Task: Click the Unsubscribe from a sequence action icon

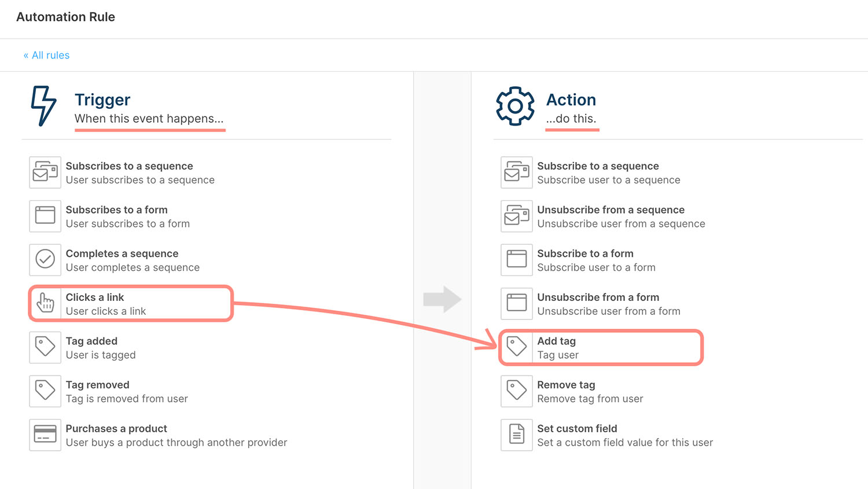Action: click(x=517, y=216)
